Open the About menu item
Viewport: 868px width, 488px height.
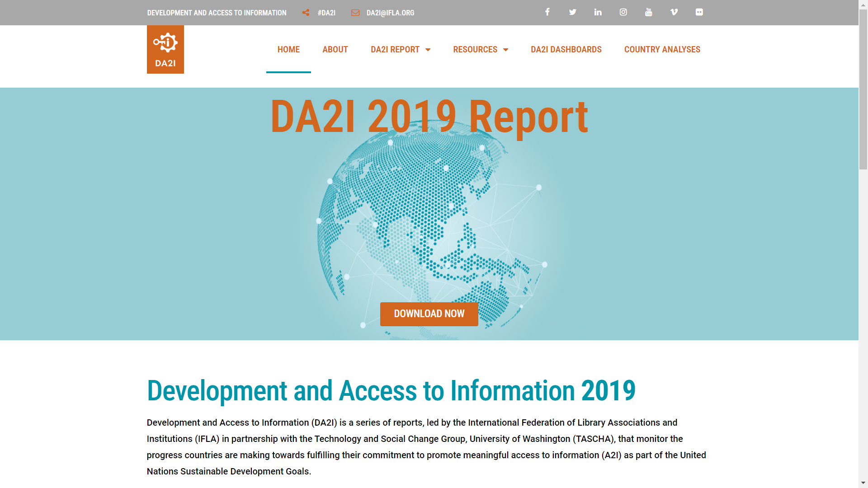tap(335, 50)
